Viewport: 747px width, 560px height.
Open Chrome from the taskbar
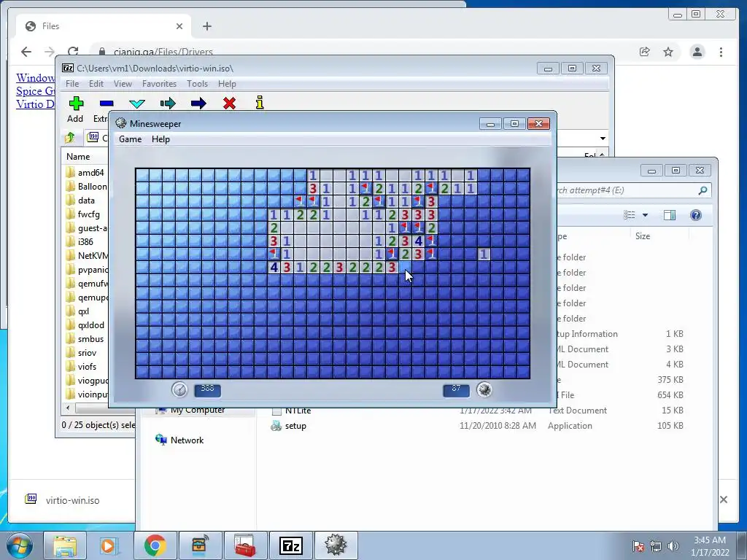click(155, 545)
